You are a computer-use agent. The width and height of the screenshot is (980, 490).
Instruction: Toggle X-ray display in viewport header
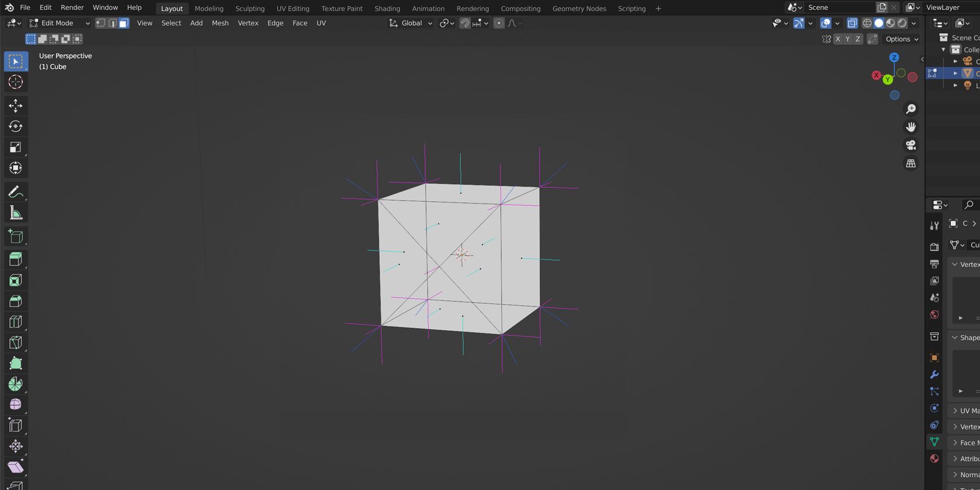click(x=852, y=23)
